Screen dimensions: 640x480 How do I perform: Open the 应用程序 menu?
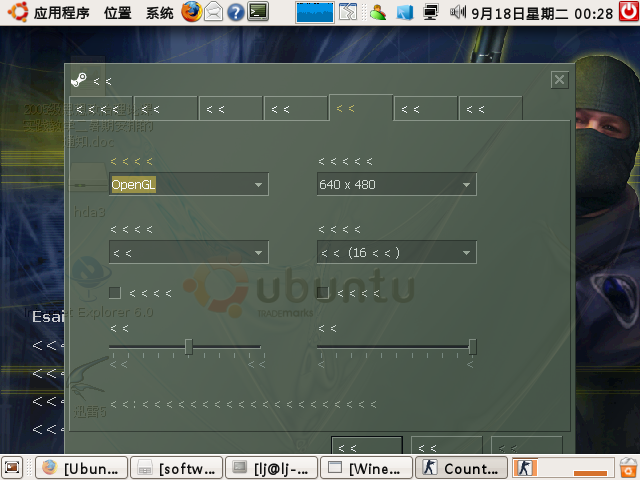pos(61,13)
